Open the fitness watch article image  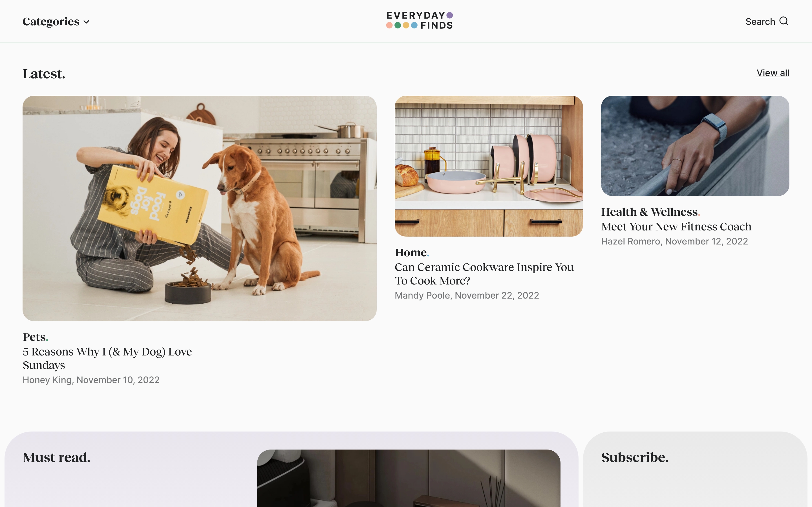(x=695, y=146)
